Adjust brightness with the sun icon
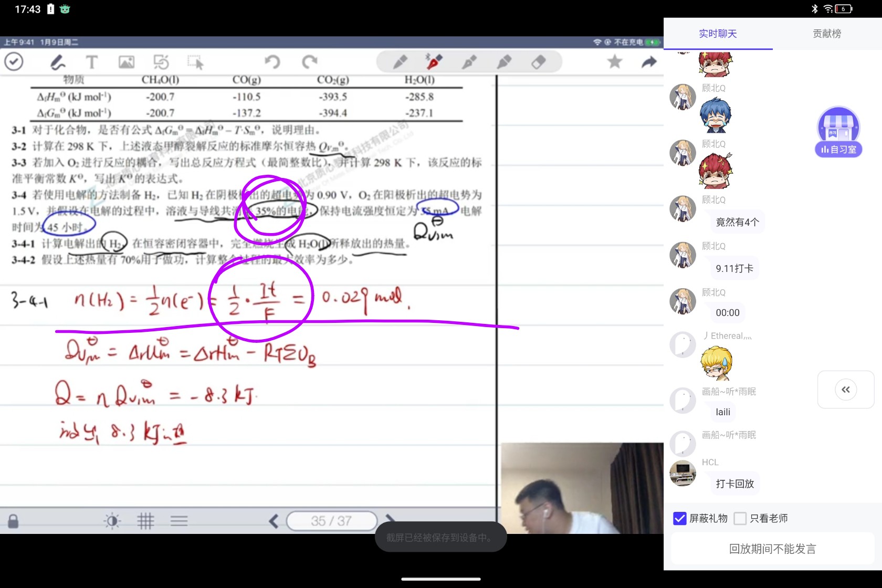 pos(112,521)
